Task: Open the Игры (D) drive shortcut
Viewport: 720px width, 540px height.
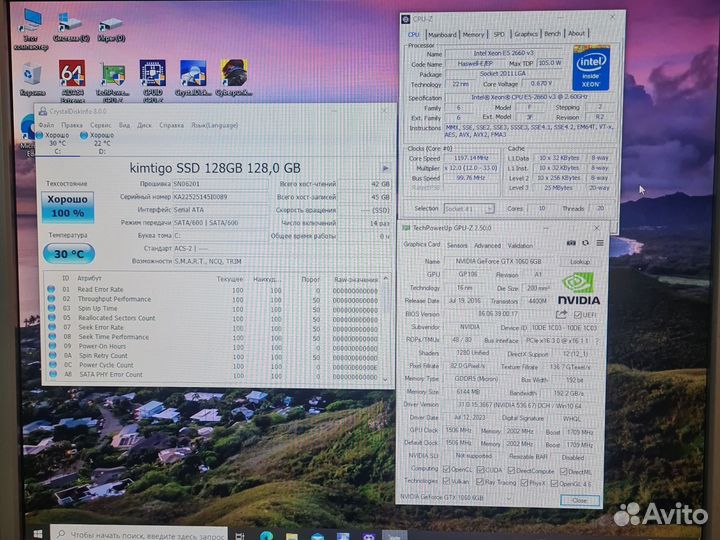Action: (x=111, y=28)
